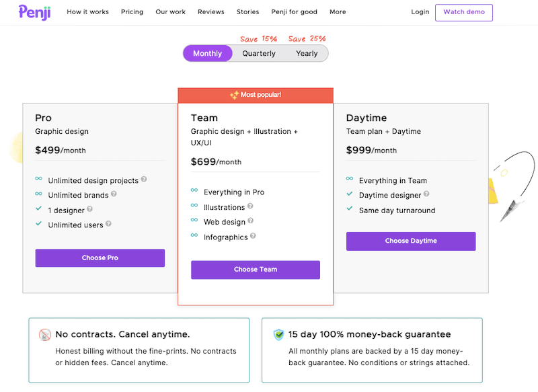Click the question mark next to 1 designer
This screenshot has height=392, width=538.
pyautogui.click(x=89, y=209)
